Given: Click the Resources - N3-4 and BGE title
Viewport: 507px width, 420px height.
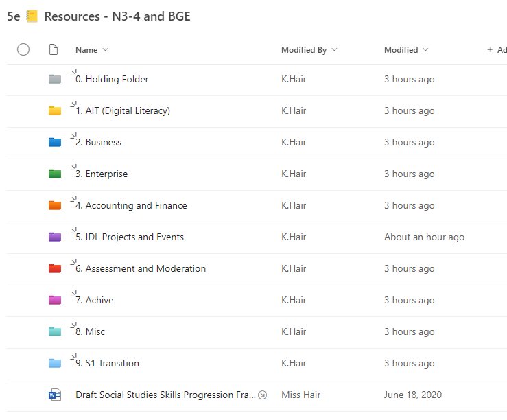Looking at the screenshot, I should (117, 16).
